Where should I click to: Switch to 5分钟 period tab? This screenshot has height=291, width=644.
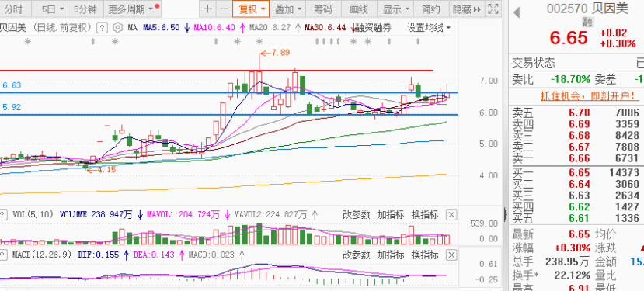pyautogui.click(x=85, y=9)
